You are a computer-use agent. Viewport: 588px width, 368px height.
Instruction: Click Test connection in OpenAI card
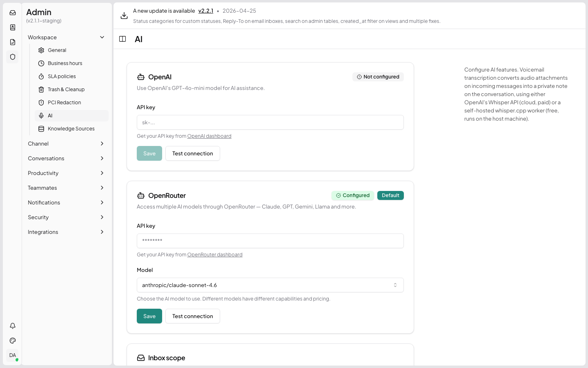pyautogui.click(x=193, y=153)
